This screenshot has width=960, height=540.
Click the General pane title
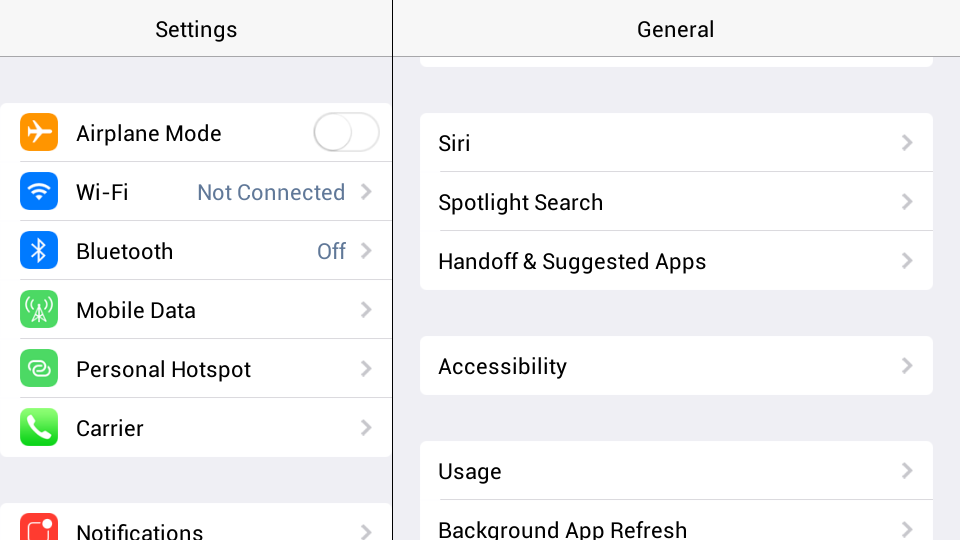click(x=675, y=29)
